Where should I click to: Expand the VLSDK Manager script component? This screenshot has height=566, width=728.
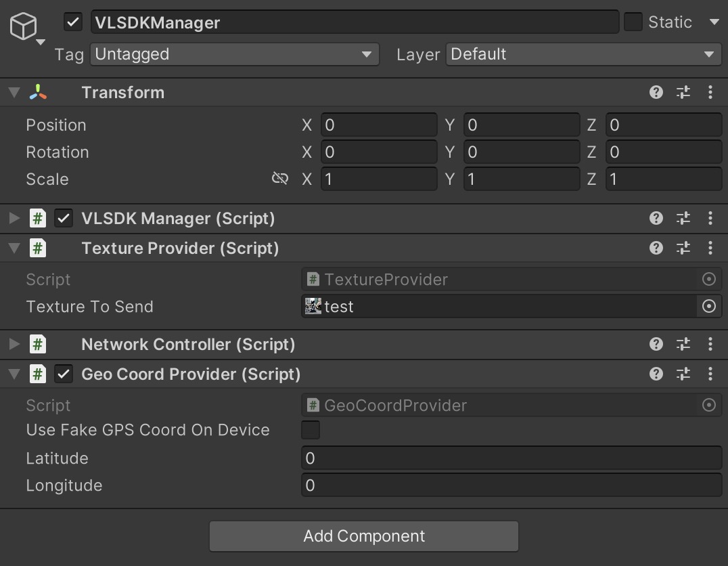pyautogui.click(x=14, y=218)
